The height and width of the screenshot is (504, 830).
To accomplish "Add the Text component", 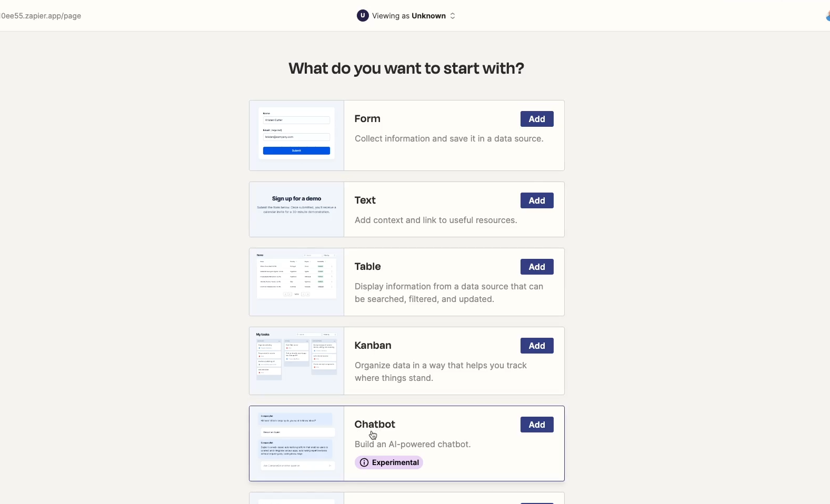I will [x=537, y=200].
